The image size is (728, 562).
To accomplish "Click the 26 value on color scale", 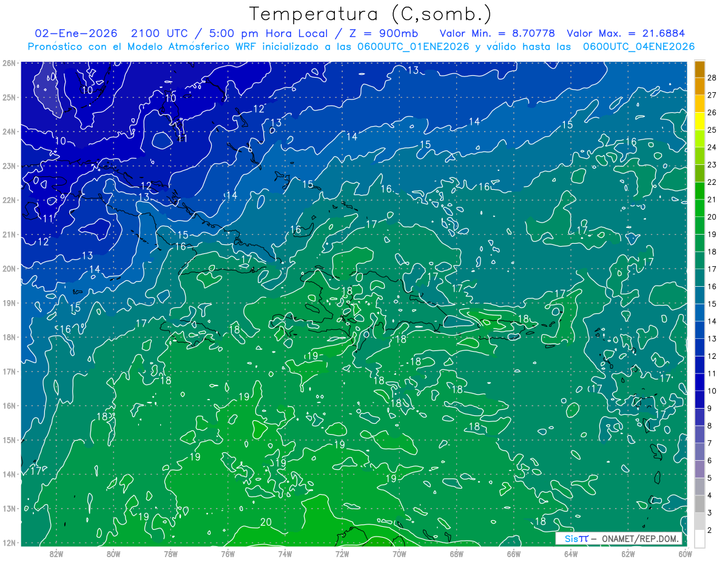I will point(712,113).
